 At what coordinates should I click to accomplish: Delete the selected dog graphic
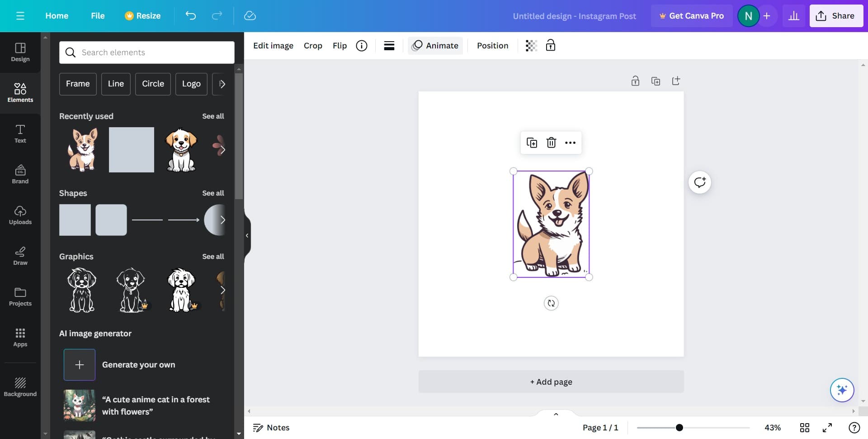pyautogui.click(x=551, y=142)
